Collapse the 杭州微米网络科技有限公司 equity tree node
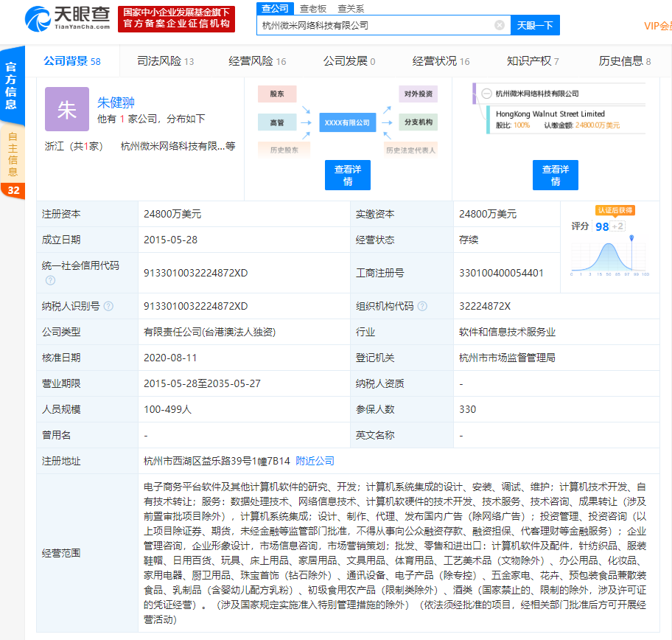 pos(486,94)
